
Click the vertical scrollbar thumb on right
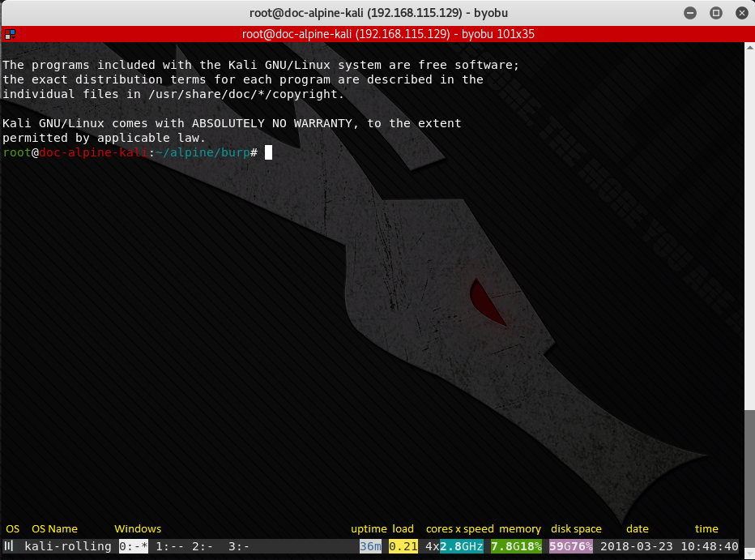749,478
